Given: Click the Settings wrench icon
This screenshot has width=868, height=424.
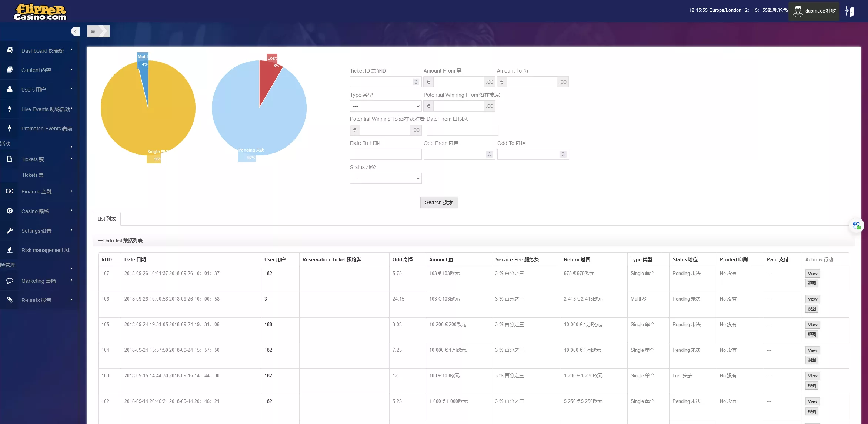Looking at the screenshot, I should (x=10, y=231).
